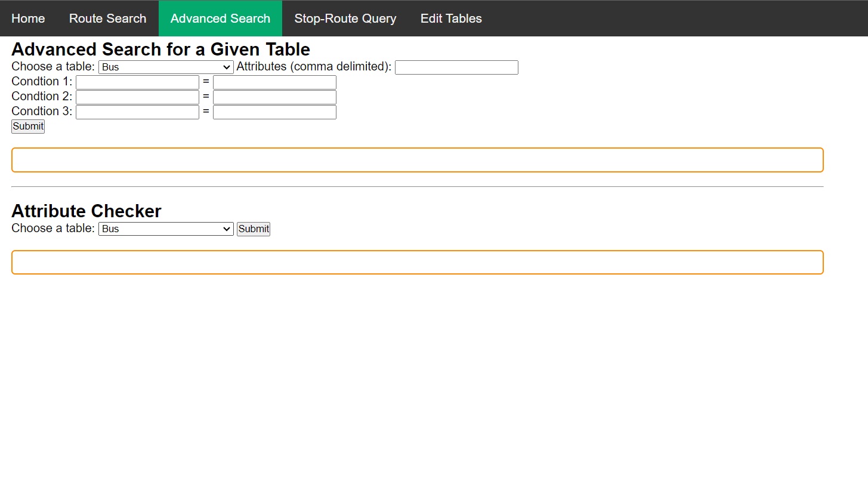The width and height of the screenshot is (868, 487).
Task: Click the Attributes comma delimited input field
Action: 456,67
